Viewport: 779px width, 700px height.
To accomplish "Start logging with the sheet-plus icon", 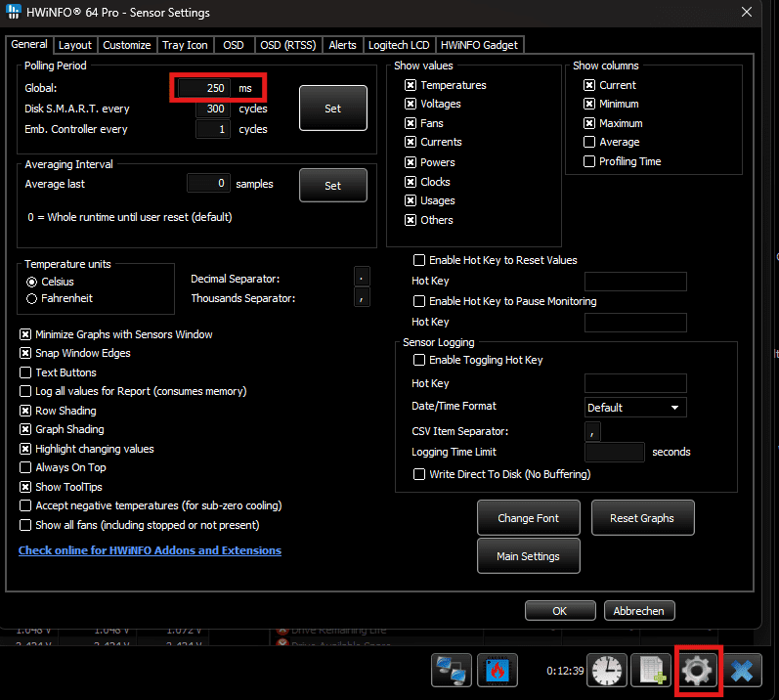I will coord(651,671).
